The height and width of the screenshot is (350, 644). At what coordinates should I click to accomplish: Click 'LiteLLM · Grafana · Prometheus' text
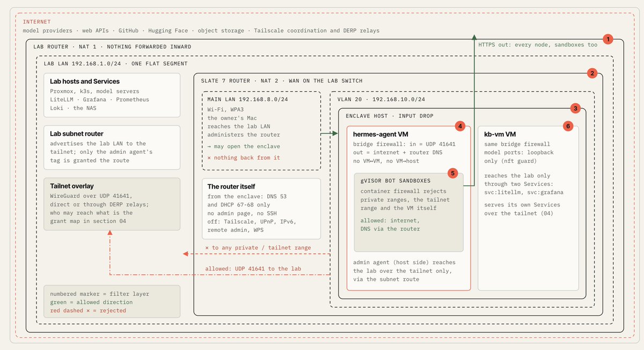(x=100, y=100)
